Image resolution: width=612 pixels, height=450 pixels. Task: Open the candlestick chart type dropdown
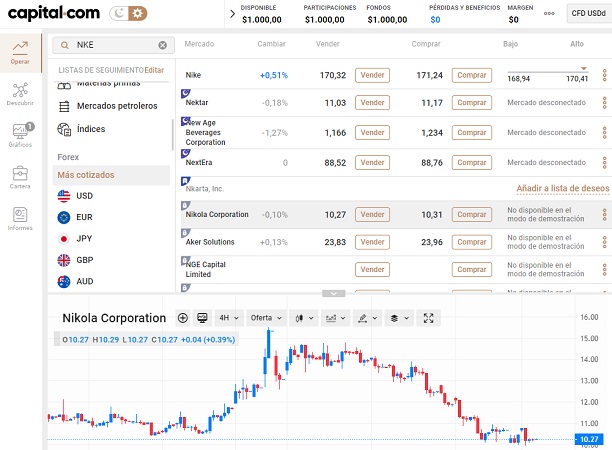point(304,318)
